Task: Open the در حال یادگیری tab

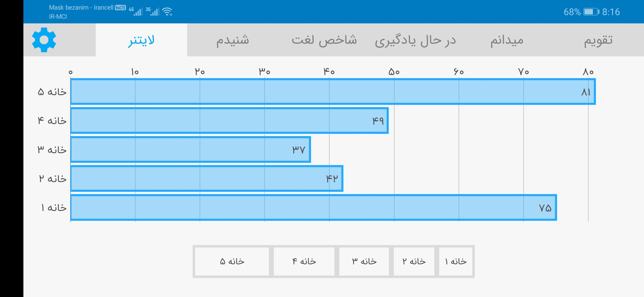Action: point(415,40)
